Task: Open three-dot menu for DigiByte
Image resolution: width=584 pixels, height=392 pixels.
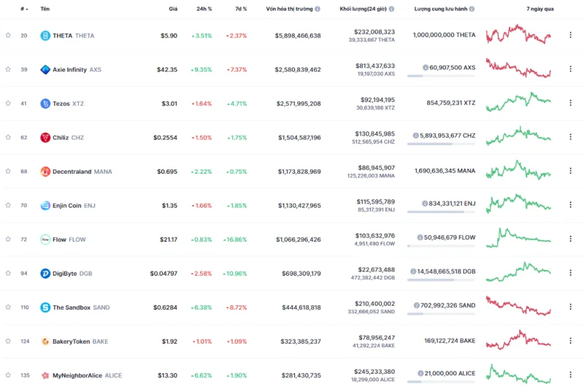Action: point(570,273)
